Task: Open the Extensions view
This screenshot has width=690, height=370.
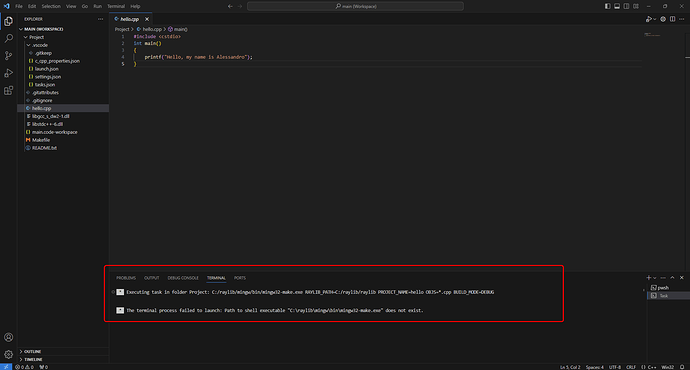Action: coord(8,91)
